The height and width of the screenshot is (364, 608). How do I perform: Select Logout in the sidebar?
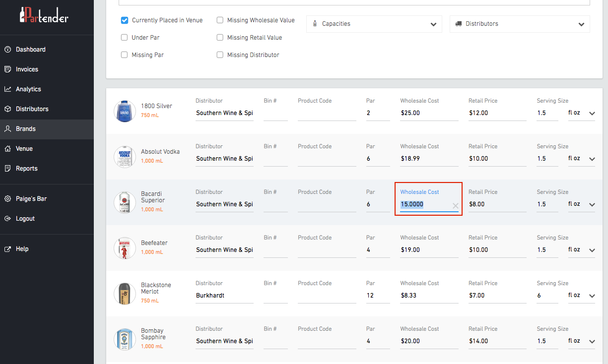point(25,219)
